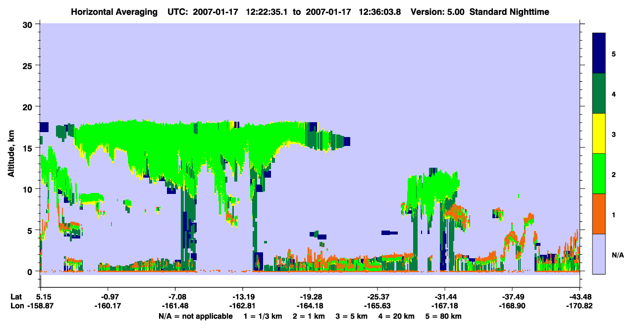Click the Version 5.00 Standard Nighttime label

coord(480,12)
